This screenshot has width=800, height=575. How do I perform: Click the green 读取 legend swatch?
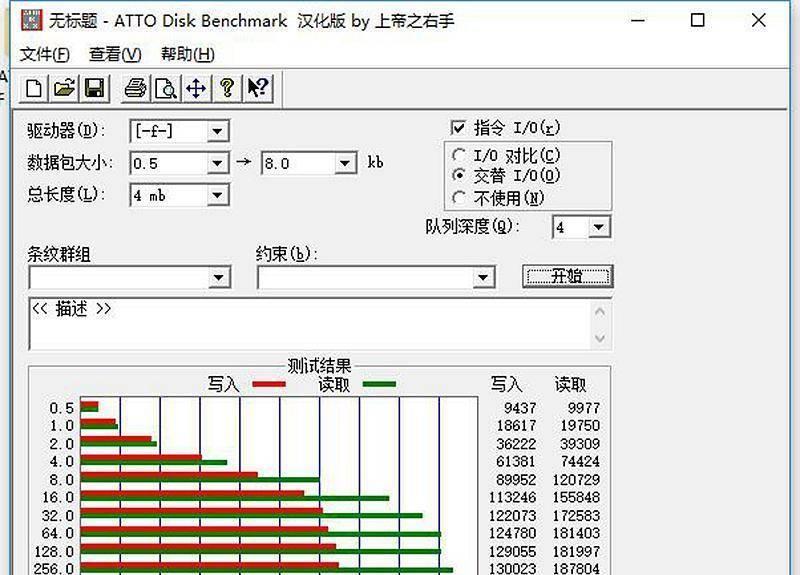point(379,384)
